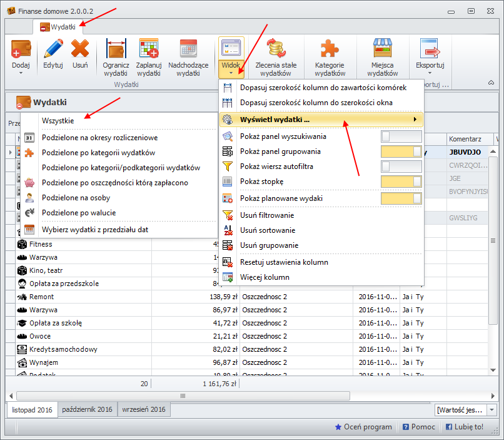Click the Pomoc help link
This screenshot has width=504, height=440.
(x=418, y=427)
